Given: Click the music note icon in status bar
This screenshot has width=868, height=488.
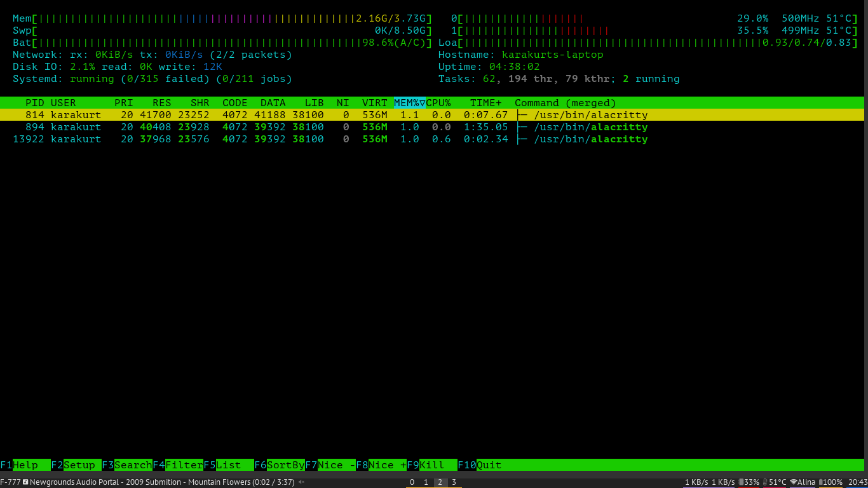Looking at the screenshot, I should pyautogui.click(x=25, y=482).
